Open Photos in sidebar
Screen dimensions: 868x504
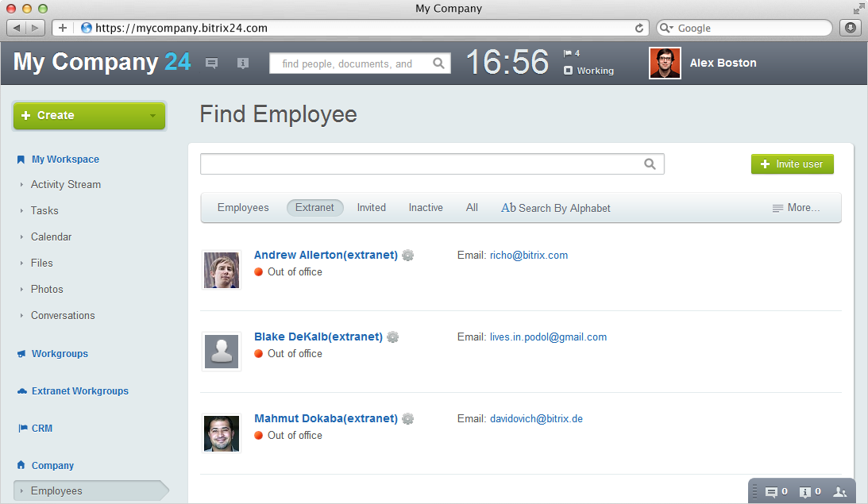(x=47, y=289)
